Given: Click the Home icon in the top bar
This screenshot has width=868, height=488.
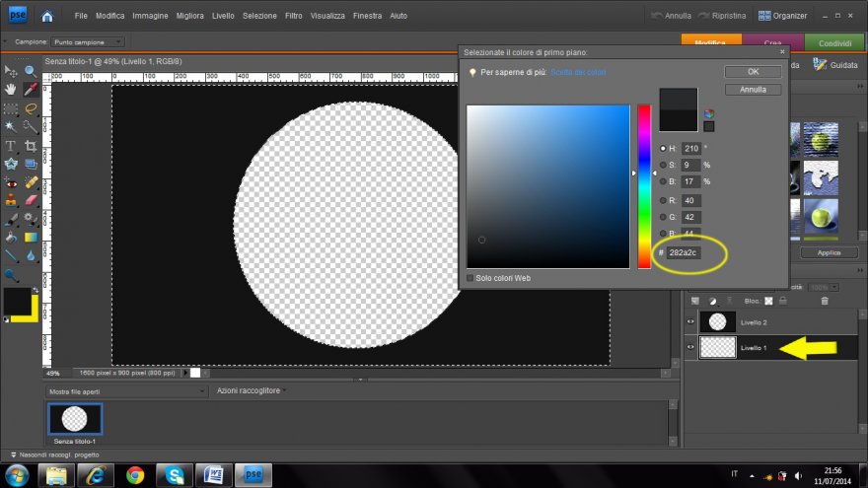Looking at the screenshot, I should [x=48, y=16].
